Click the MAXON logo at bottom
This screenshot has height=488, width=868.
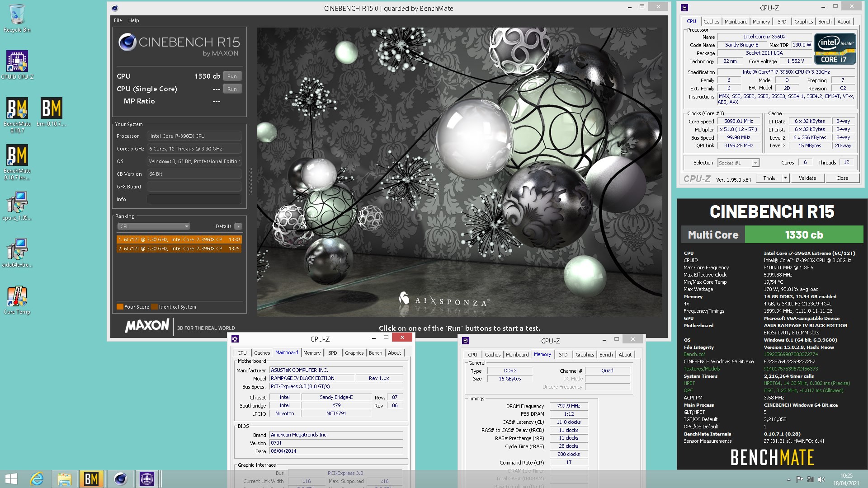click(147, 326)
